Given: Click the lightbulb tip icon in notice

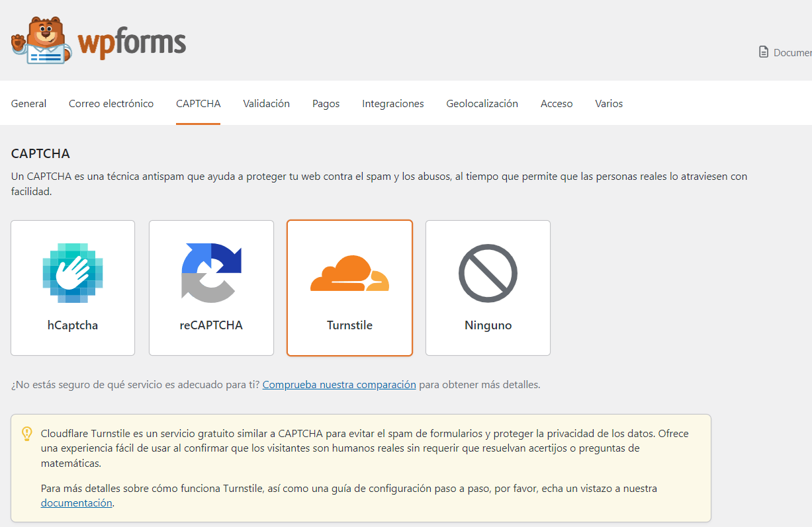Looking at the screenshot, I should pyautogui.click(x=26, y=434).
